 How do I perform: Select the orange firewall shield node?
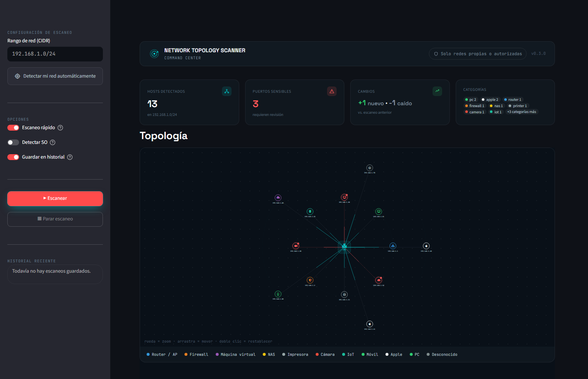310,280
